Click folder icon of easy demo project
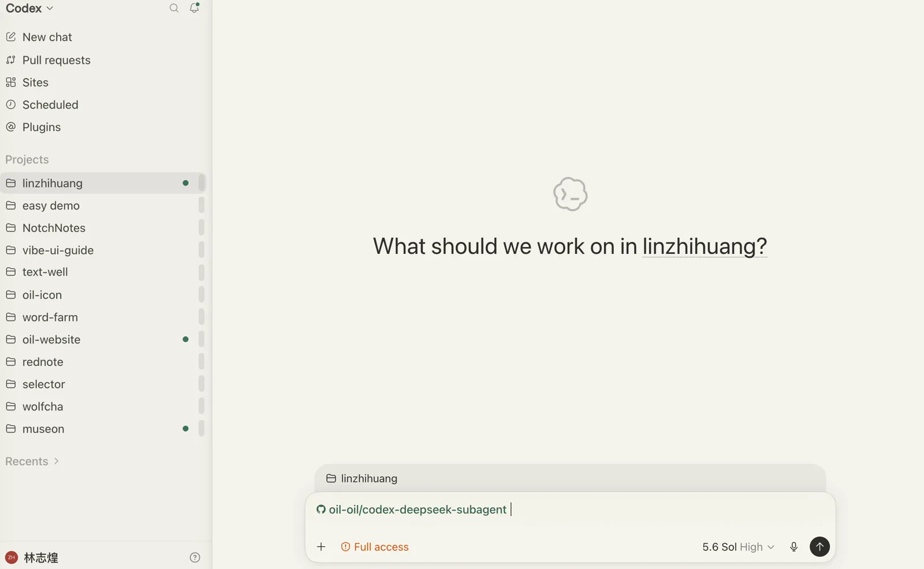The image size is (924, 569). pyautogui.click(x=10, y=205)
